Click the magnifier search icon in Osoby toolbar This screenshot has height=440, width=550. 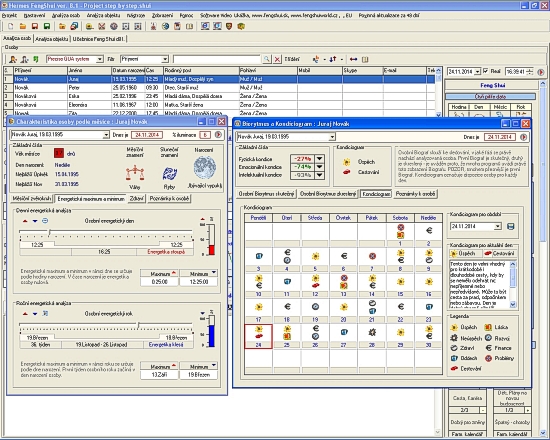click(267, 59)
